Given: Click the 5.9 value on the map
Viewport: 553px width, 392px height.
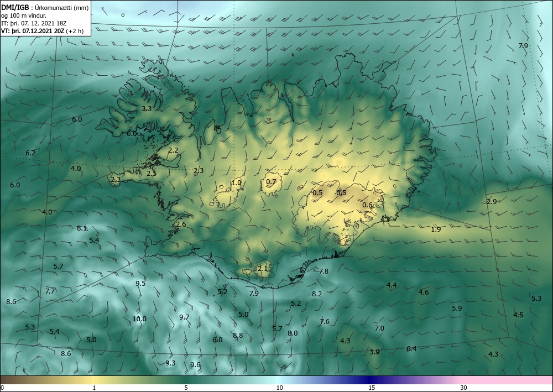Looking at the screenshot, I should coord(457,308).
